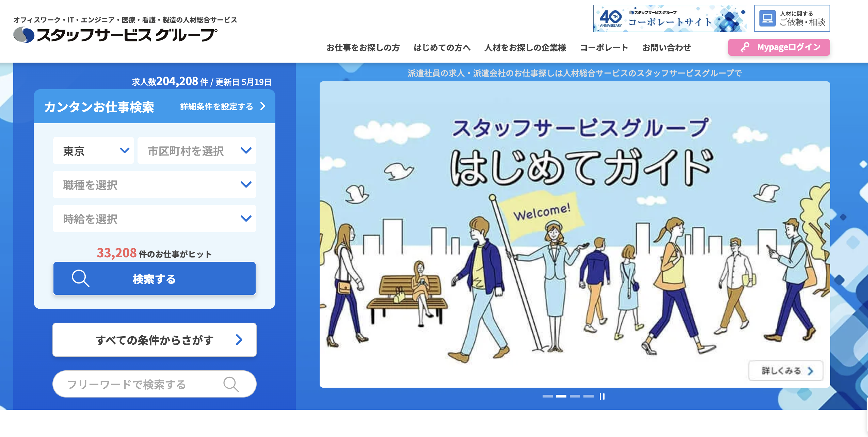
Task: Open the 人材に関するご依頼・相談 link
Action: pos(792,18)
